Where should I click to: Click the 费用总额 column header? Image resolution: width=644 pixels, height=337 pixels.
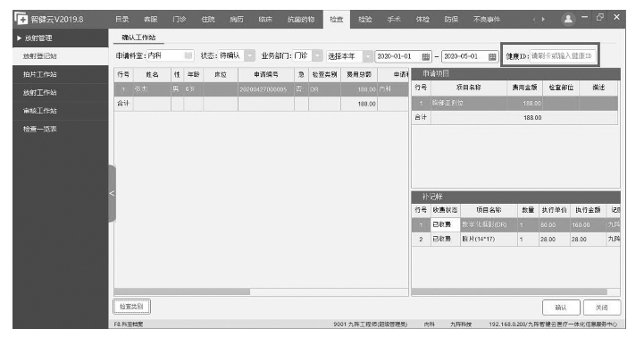(359, 75)
